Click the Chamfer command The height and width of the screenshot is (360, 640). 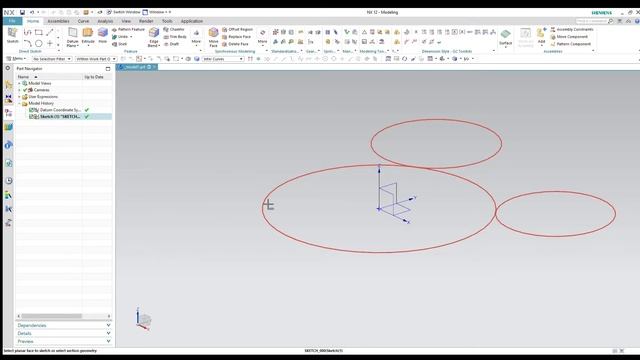click(174, 29)
